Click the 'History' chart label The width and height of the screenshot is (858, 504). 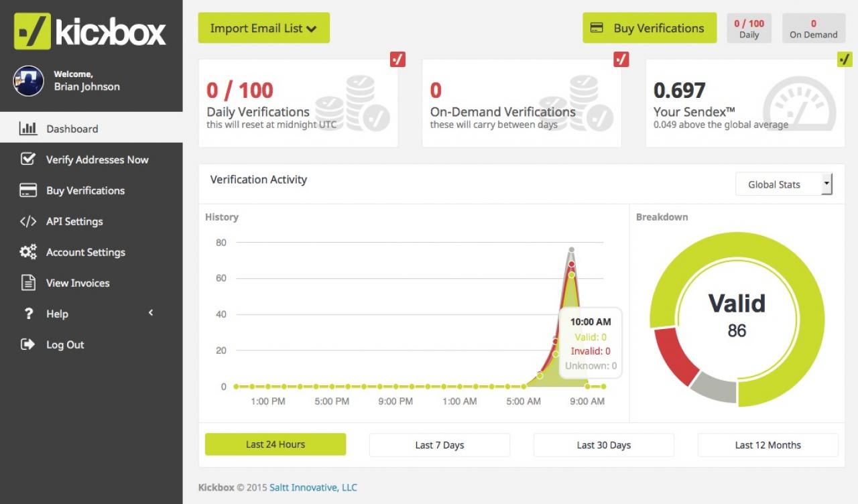coord(222,217)
